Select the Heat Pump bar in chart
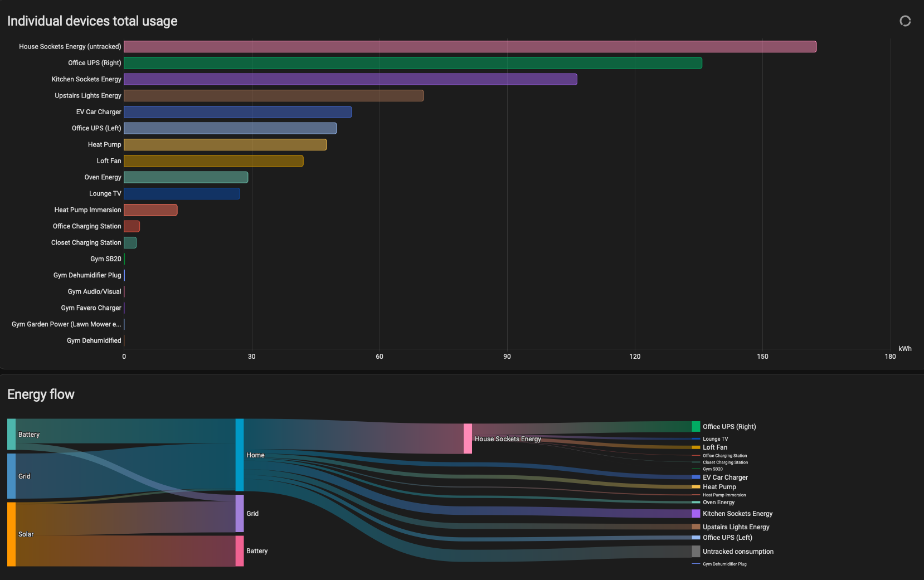The height and width of the screenshot is (580, 924). (x=225, y=145)
